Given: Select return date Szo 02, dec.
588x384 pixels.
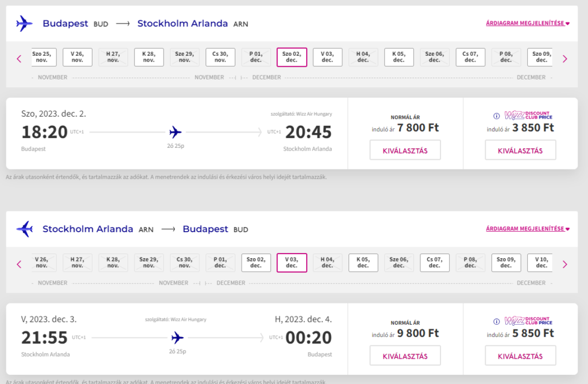Looking at the screenshot, I should tap(256, 263).
